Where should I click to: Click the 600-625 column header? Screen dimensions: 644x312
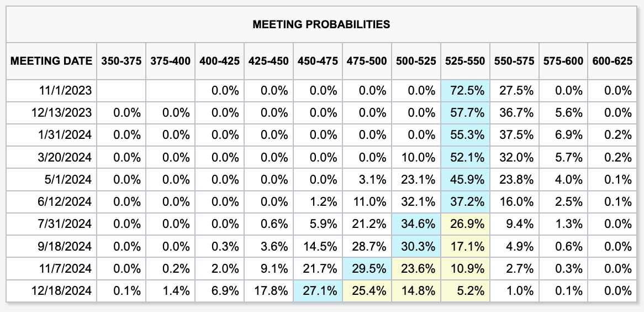(x=610, y=61)
